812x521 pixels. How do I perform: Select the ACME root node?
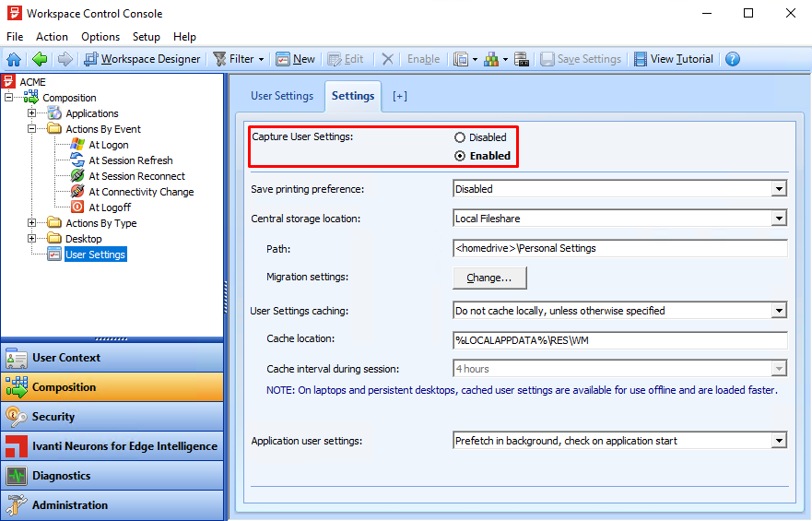(x=32, y=82)
